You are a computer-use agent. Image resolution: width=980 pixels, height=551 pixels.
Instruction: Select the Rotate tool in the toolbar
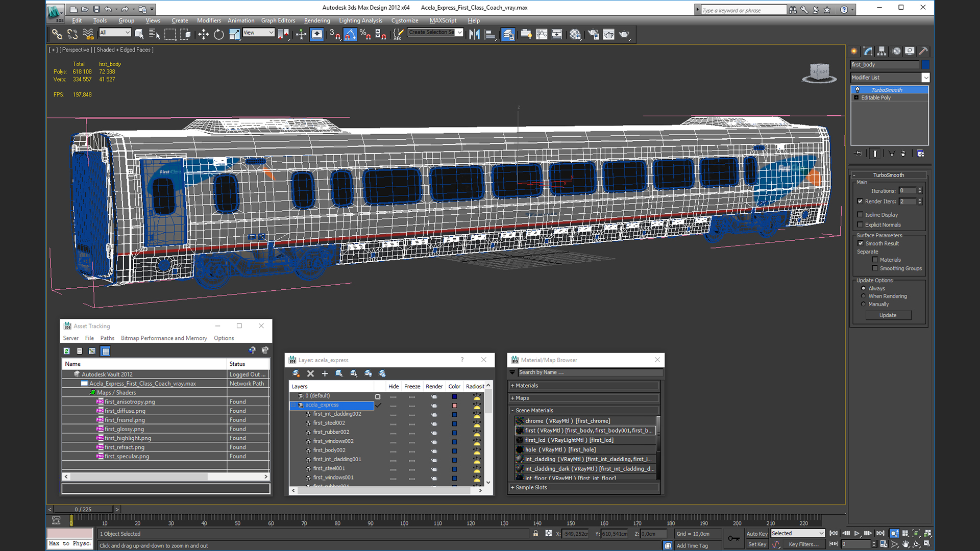[x=218, y=34]
